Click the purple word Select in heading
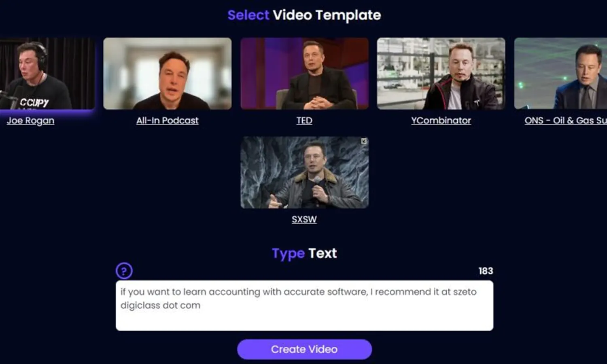This screenshot has height=364, width=607. pyautogui.click(x=248, y=15)
